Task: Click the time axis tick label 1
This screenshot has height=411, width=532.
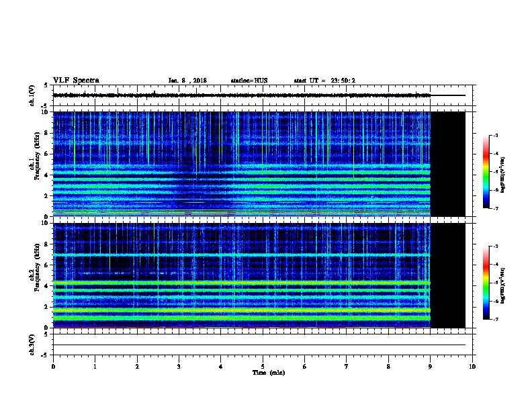Action: (95, 367)
